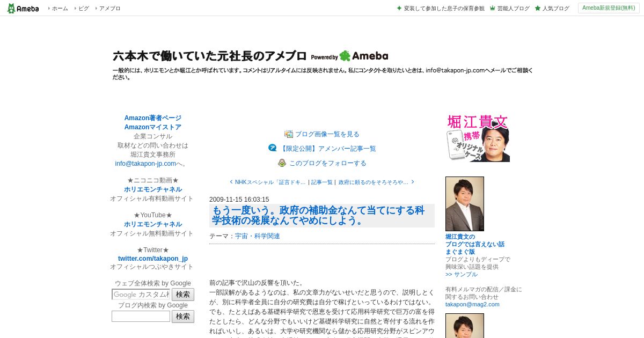Open Amazonマイストア link
Image resolution: width=644 pixels, height=338 pixels.
coord(153,127)
